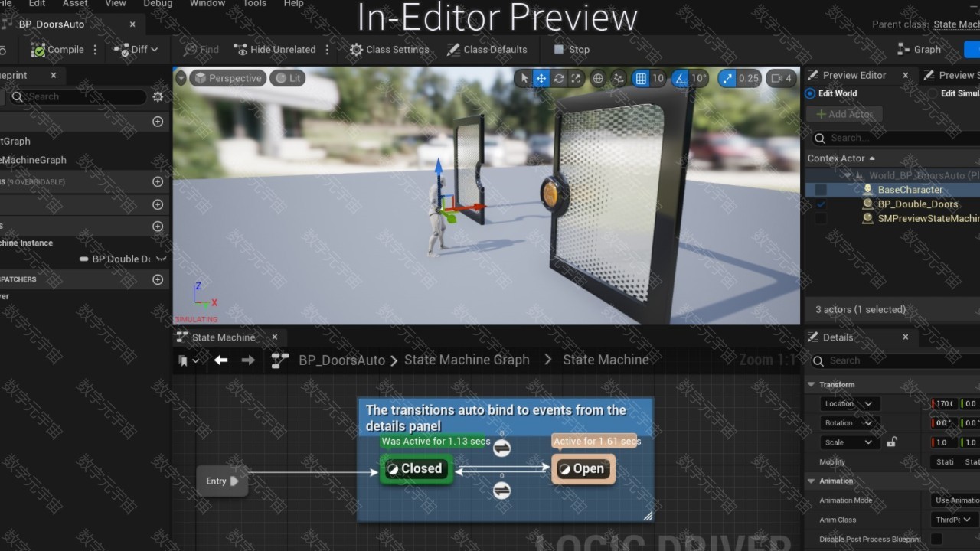Click the BP_DoorsAuto breadcrumb
Image resolution: width=980 pixels, height=551 pixels.
click(341, 360)
